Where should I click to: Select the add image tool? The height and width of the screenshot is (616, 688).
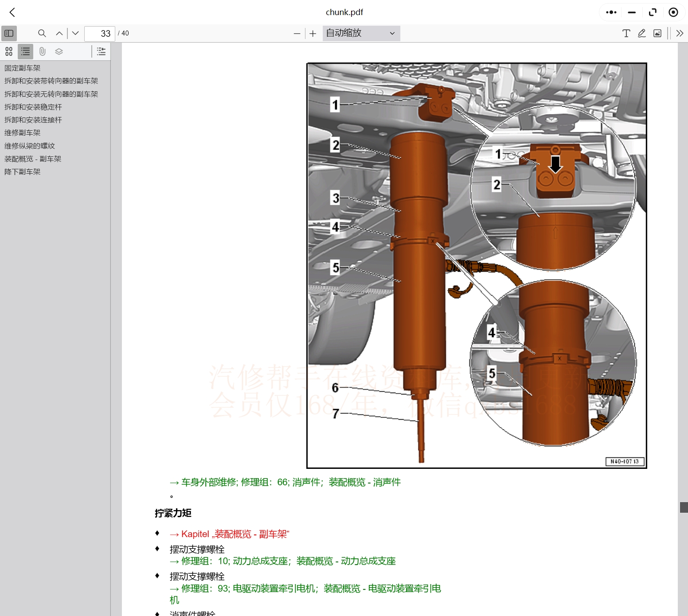tap(657, 33)
